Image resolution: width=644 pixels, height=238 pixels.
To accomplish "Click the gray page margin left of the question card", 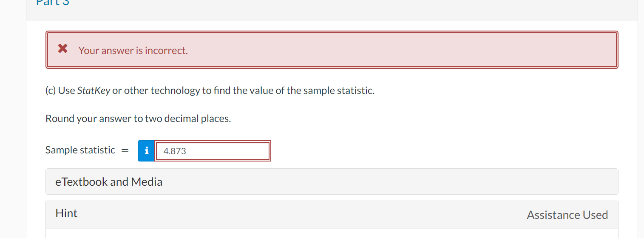I will [x=13, y=127].
